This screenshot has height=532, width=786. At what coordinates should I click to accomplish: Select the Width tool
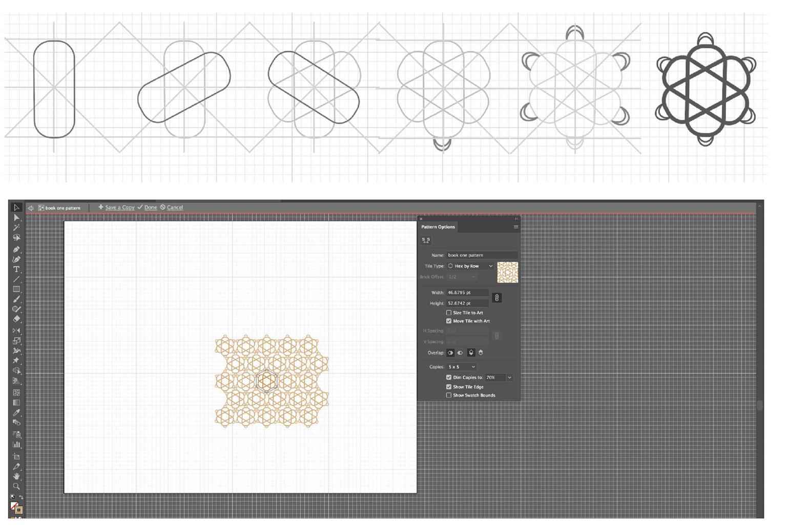[x=16, y=351]
